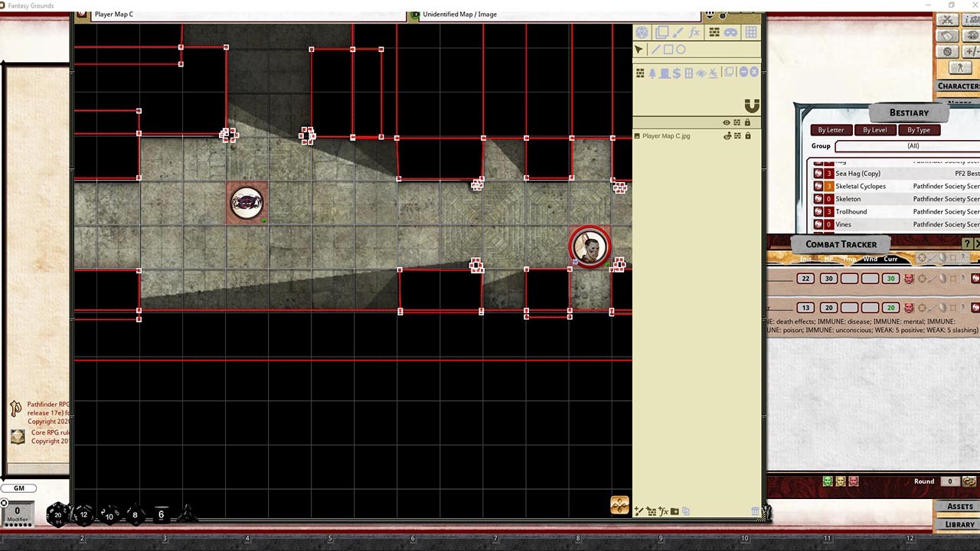Select the door occluder type icon
Image resolution: width=980 pixels, height=551 pixels.
click(x=663, y=73)
